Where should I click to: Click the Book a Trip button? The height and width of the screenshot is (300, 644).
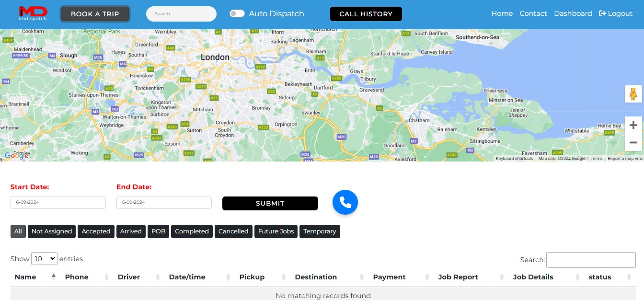click(95, 14)
